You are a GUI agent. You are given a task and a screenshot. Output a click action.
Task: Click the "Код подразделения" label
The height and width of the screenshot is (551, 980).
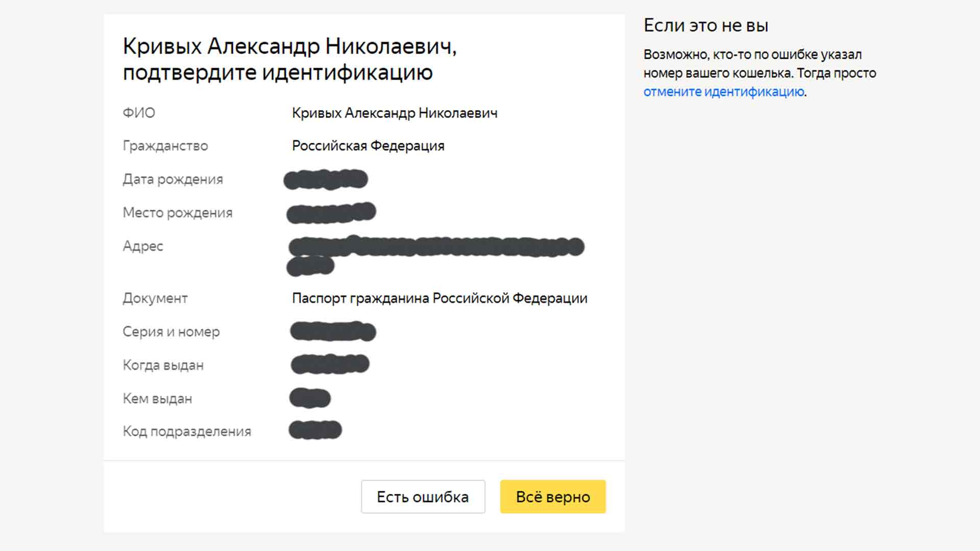pos(187,432)
